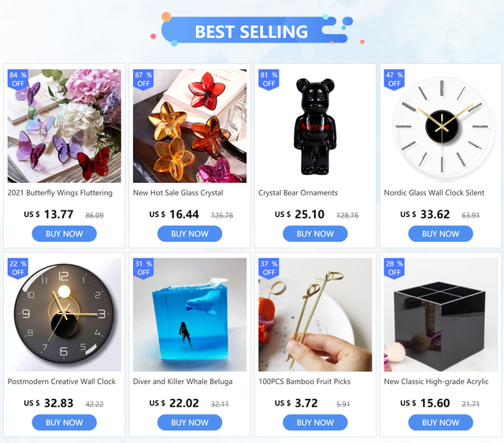Viewport: 504px width, 443px height.
Task: Open the black acrylic organizer image
Action: click(440, 315)
